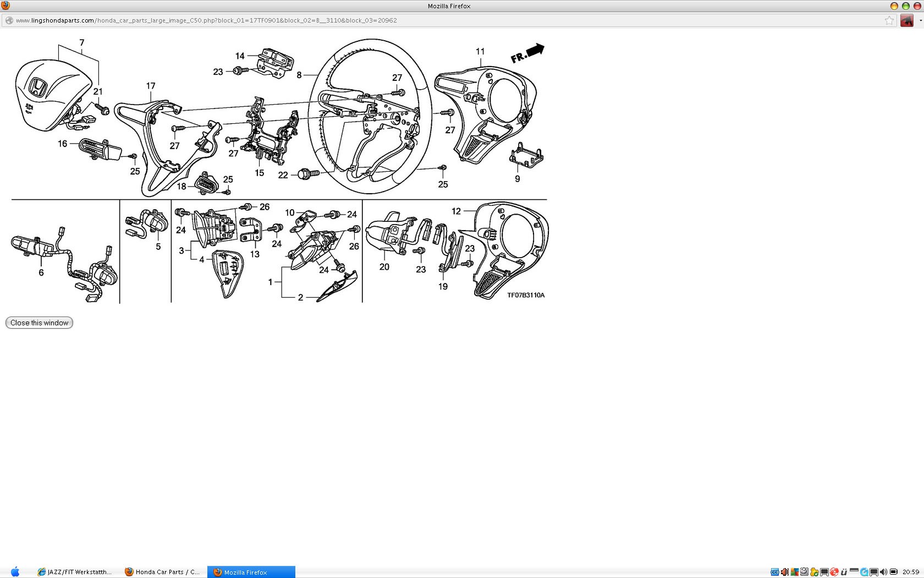Screen dimensions: 924x578
Task: Click the Firefox logo in the title bar
Action: tap(5, 6)
